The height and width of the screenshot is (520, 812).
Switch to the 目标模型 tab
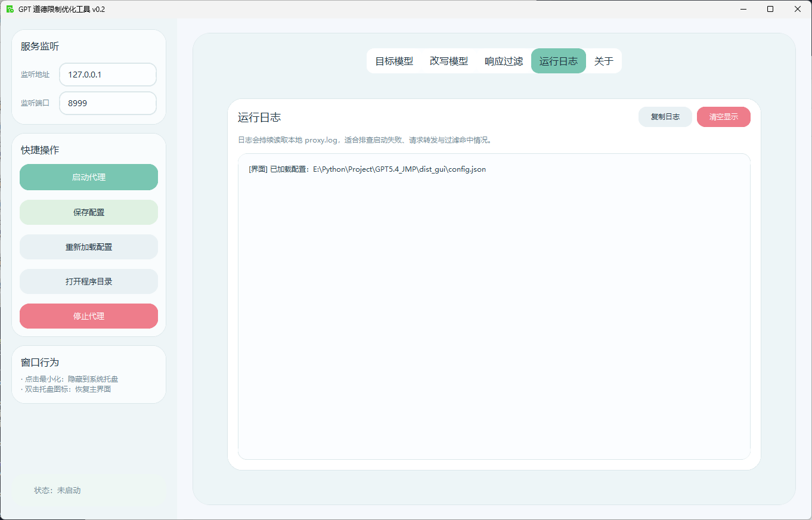click(x=393, y=61)
